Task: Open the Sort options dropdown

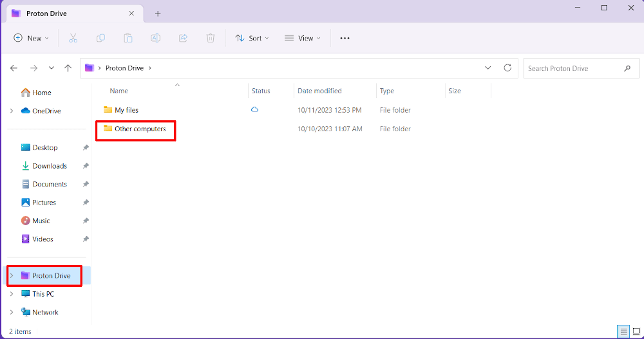Action: (252, 38)
